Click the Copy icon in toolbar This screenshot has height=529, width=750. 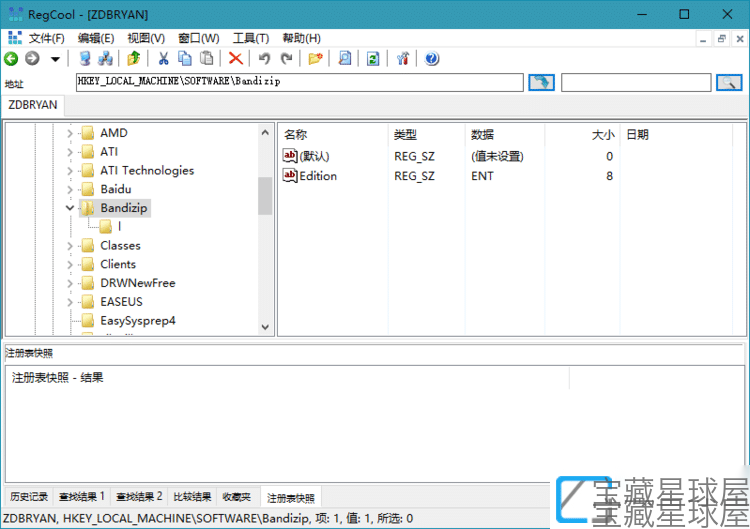click(185, 59)
